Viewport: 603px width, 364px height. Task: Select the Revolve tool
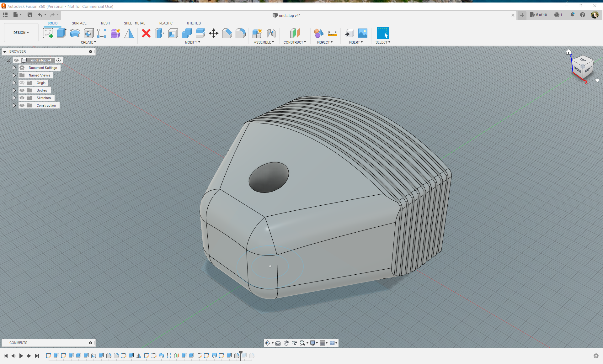point(75,33)
